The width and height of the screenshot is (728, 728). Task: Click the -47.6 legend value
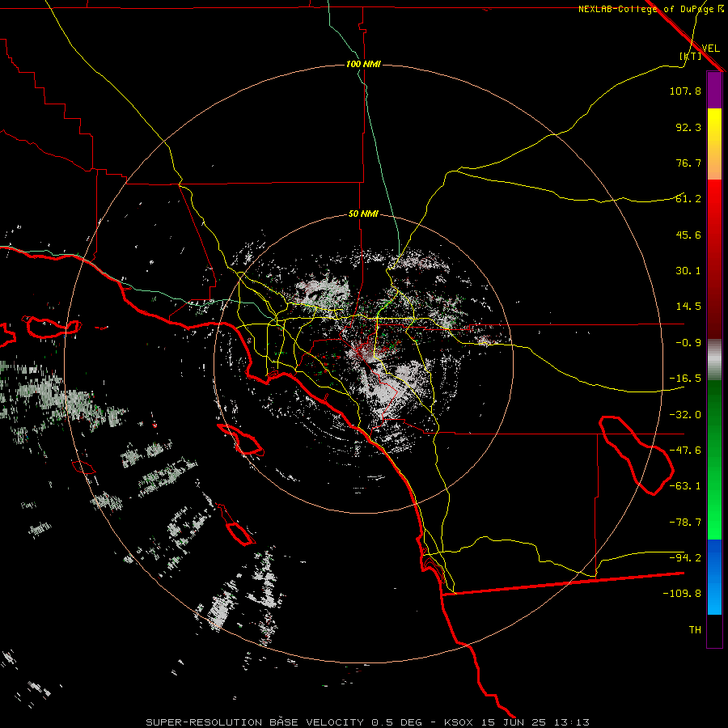click(x=685, y=451)
